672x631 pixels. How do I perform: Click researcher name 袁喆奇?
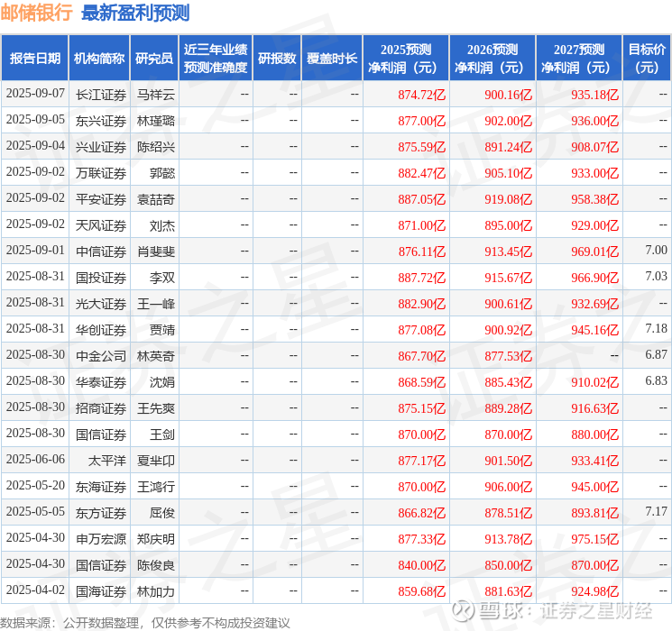tap(156, 199)
